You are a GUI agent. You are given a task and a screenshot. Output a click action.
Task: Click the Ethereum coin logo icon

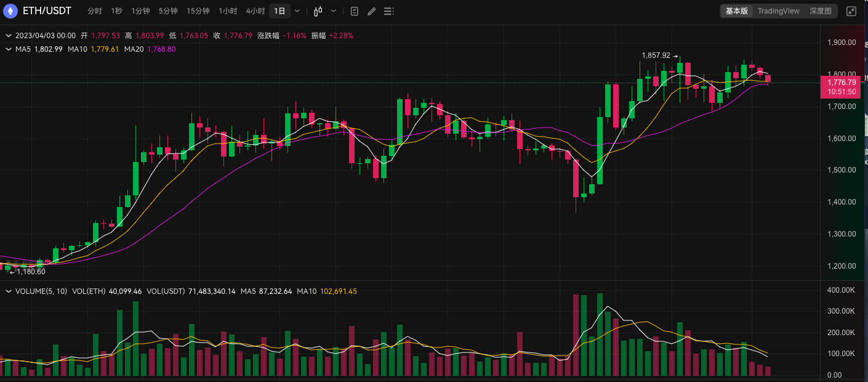pyautogui.click(x=10, y=11)
